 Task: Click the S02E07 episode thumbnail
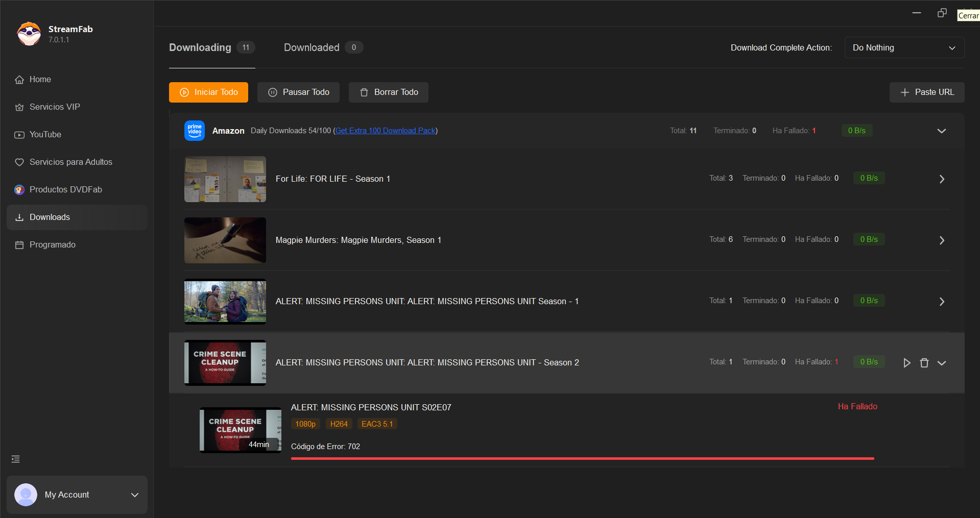pos(240,430)
